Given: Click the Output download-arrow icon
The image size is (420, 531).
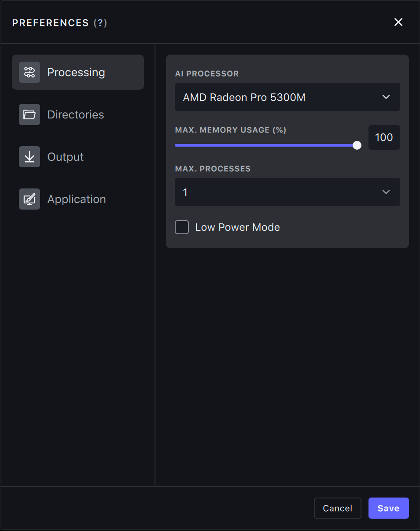Looking at the screenshot, I should [29, 157].
